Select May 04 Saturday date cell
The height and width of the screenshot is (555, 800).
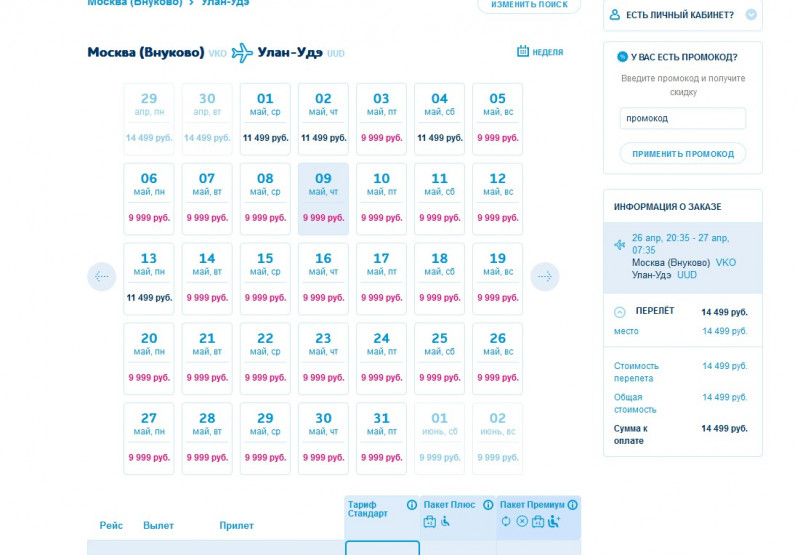tap(440, 119)
